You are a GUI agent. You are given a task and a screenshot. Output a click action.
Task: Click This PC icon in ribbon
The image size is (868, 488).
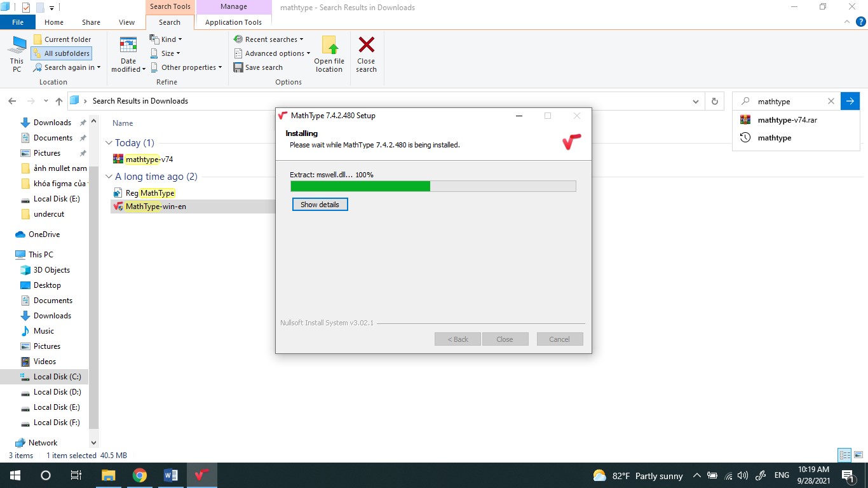[x=17, y=46]
